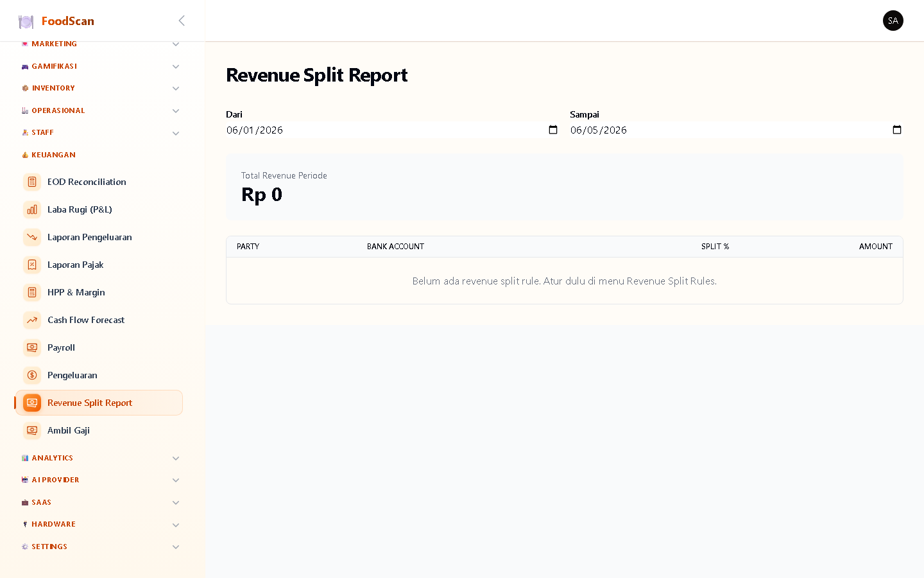The image size is (924, 578).
Task: Open EOD Reconciliation menu item
Action: (x=99, y=182)
